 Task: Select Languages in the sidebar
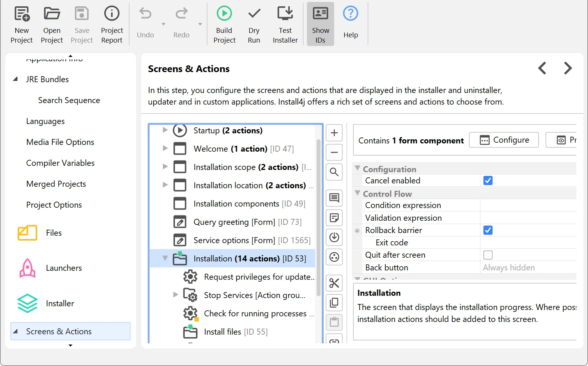click(x=45, y=121)
